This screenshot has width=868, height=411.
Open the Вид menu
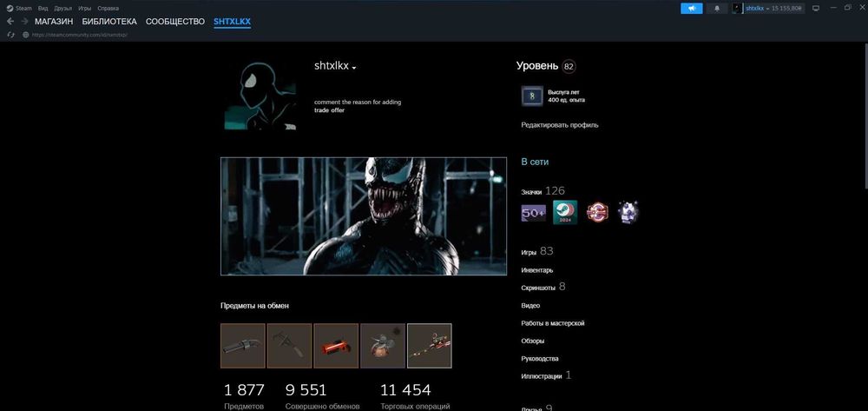pos(43,9)
